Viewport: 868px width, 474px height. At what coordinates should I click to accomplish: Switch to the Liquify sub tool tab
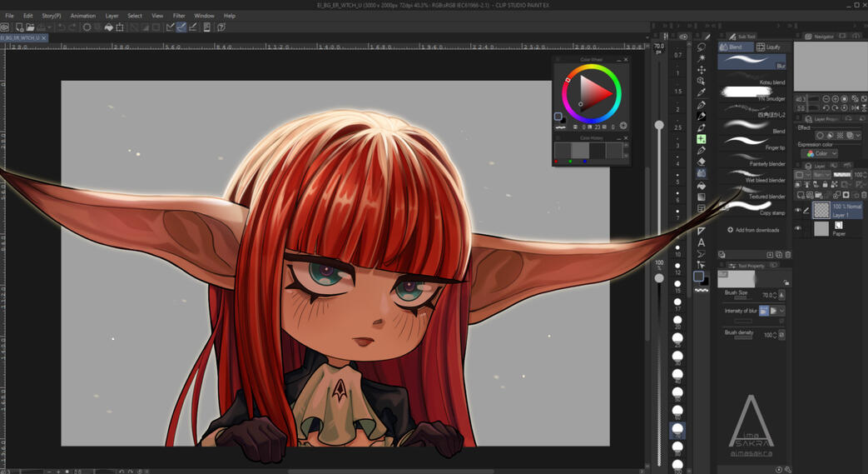(770, 47)
